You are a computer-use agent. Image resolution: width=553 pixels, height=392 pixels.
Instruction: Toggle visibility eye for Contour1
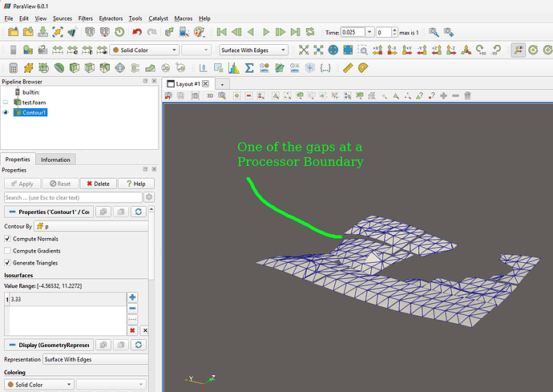pyautogui.click(x=6, y=113)
